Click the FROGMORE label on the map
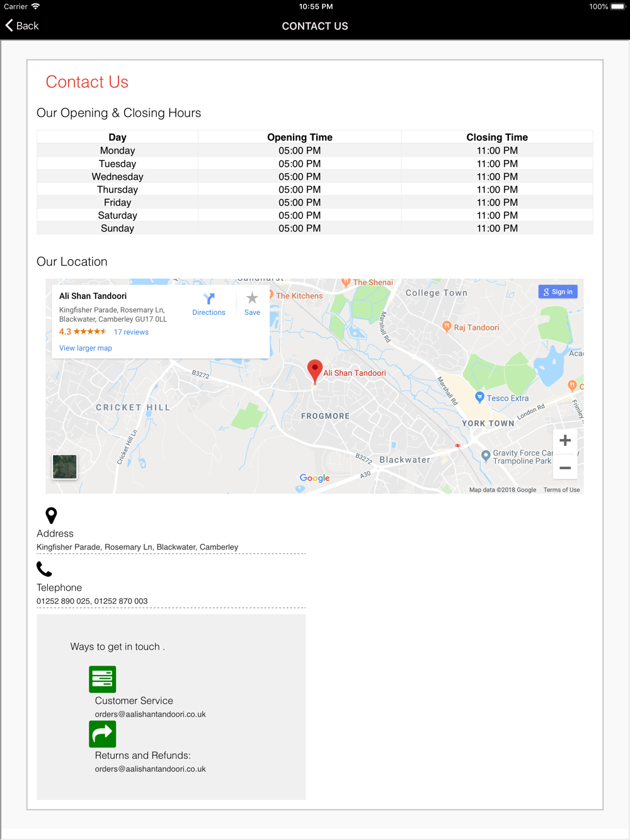 pos(325,416)
